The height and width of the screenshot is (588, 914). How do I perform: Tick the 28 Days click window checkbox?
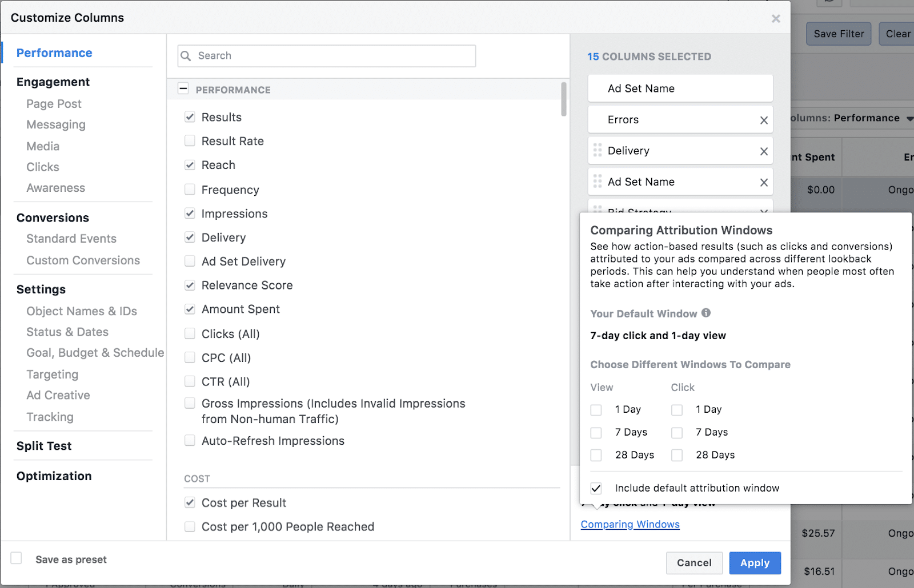pyautogui.click(x=677, y=455)
